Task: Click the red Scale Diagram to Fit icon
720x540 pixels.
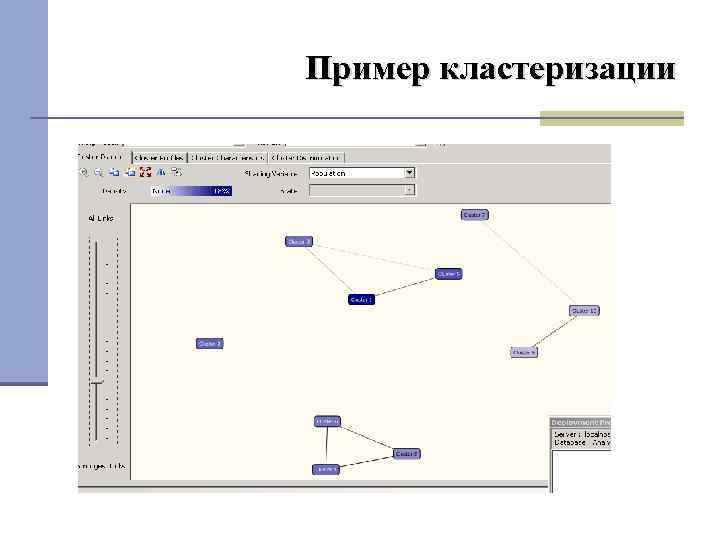Action: coord(145,172)
